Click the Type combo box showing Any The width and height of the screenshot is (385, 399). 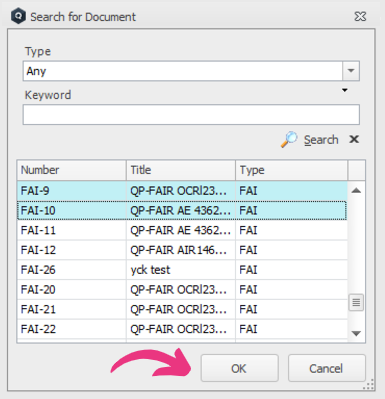[x=191, y=71]
